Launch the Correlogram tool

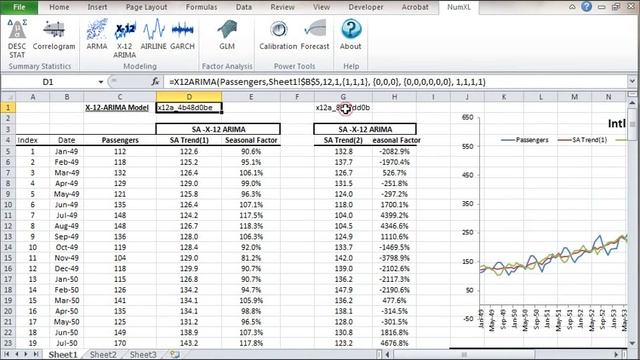pyautogui.click(x=54, y=35)
